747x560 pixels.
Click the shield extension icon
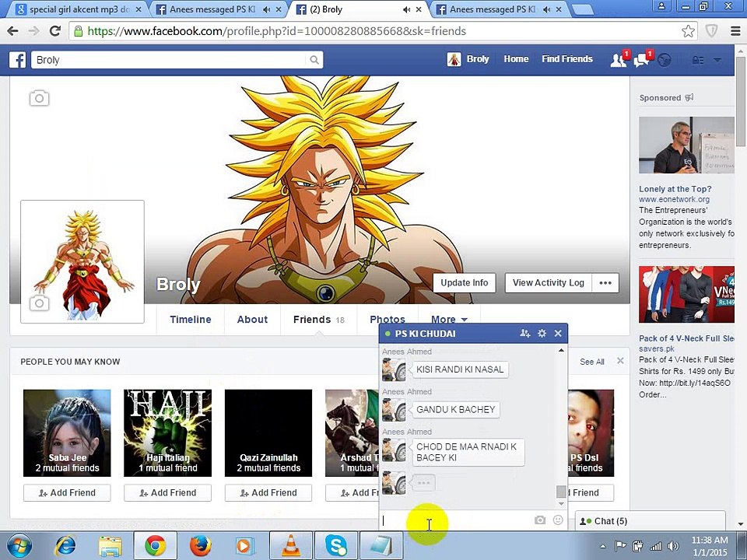(711, 31)
